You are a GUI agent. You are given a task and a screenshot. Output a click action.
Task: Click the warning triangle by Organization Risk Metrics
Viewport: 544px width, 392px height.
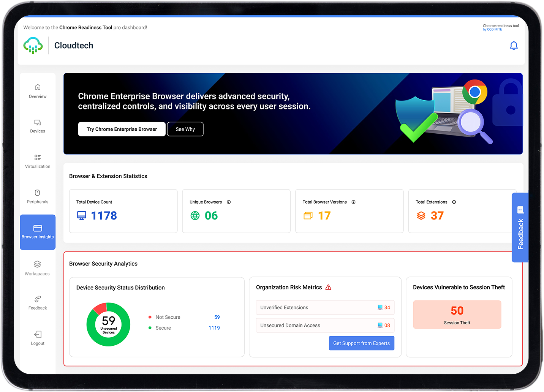(329, 287)
